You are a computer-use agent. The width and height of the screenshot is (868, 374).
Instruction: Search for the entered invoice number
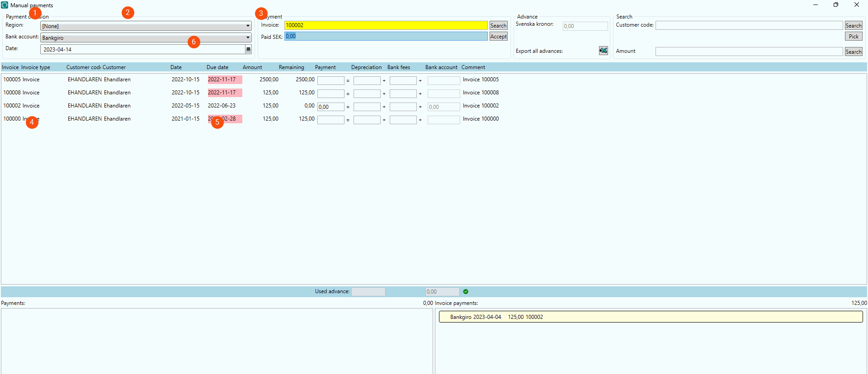pos(498,26)
